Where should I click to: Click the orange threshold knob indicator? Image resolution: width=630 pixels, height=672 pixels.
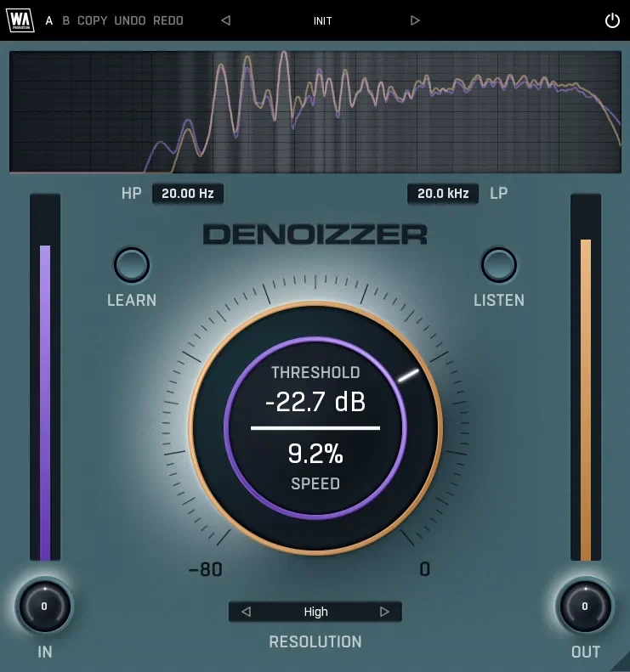(409, 376)
